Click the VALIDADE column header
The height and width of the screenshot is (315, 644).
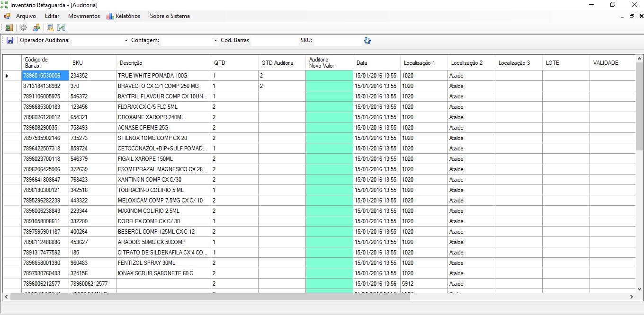[612, 62]
